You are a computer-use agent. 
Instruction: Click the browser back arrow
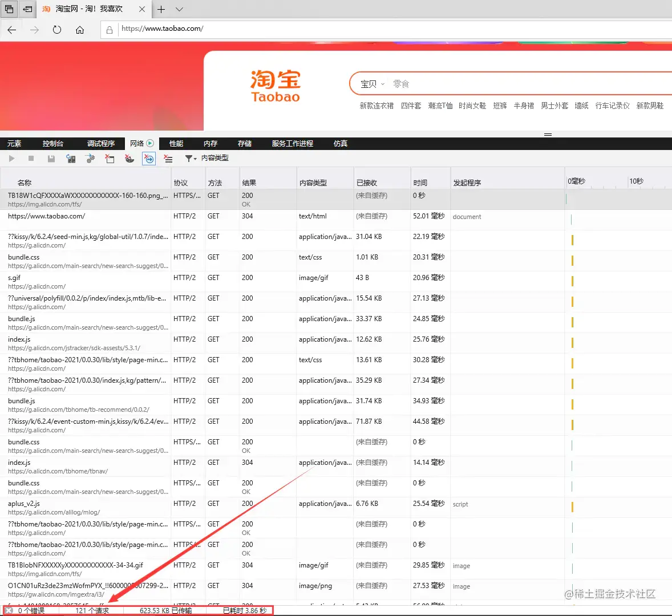(12, 30)
